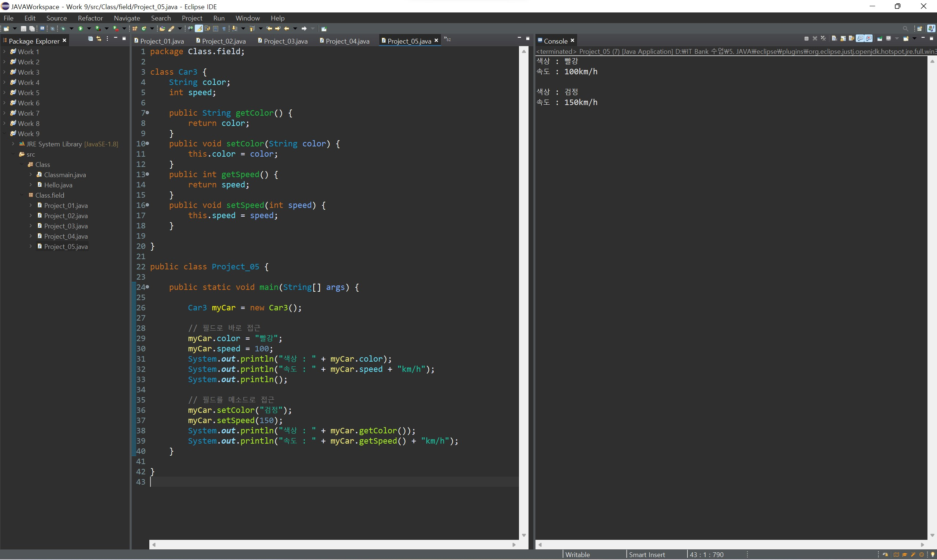Click the New Java Class icon

144,29
